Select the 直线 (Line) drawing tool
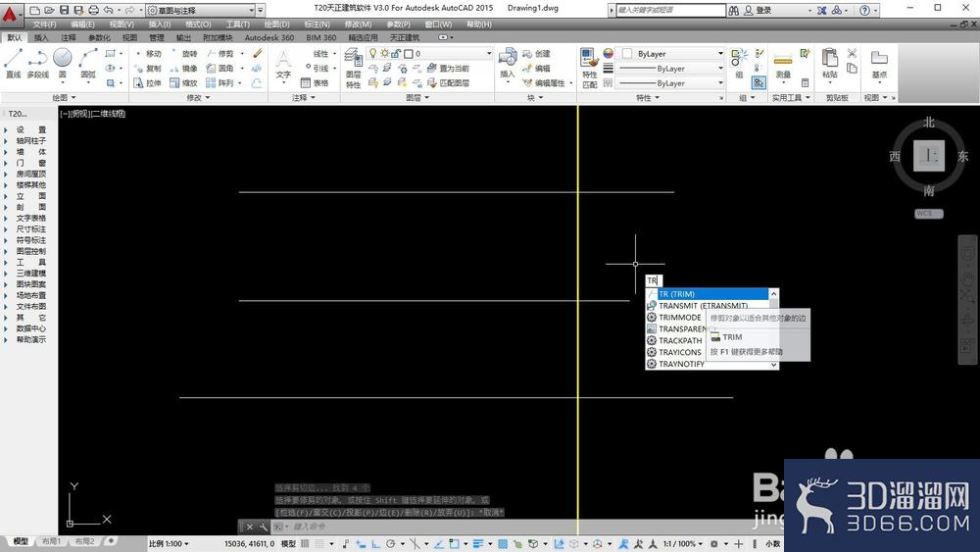Image resolution: width=980 pixels, height=552 pixels. 13,63
